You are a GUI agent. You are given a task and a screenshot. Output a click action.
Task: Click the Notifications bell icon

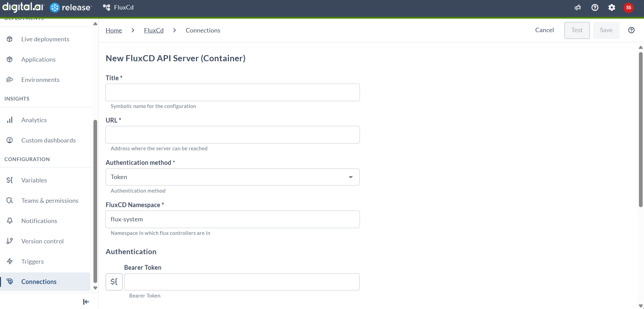(x=10, y=221)
